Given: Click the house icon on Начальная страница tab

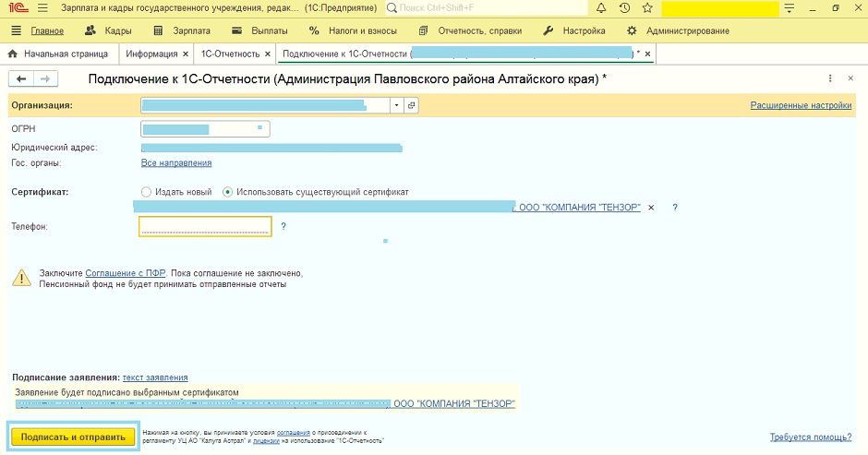Looking at the screenshot, I should pos(13,54).
